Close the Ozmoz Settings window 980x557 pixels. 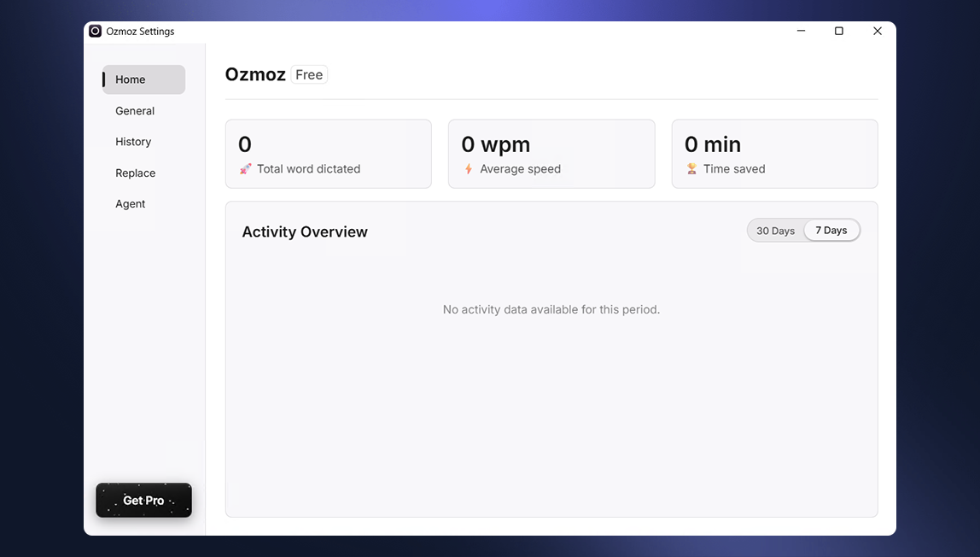878,31
